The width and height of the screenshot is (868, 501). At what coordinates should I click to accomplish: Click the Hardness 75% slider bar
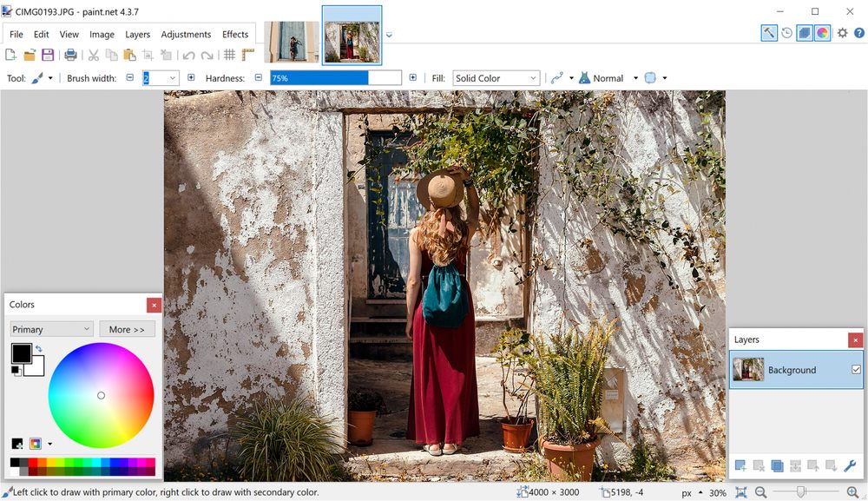pos(335,78)
